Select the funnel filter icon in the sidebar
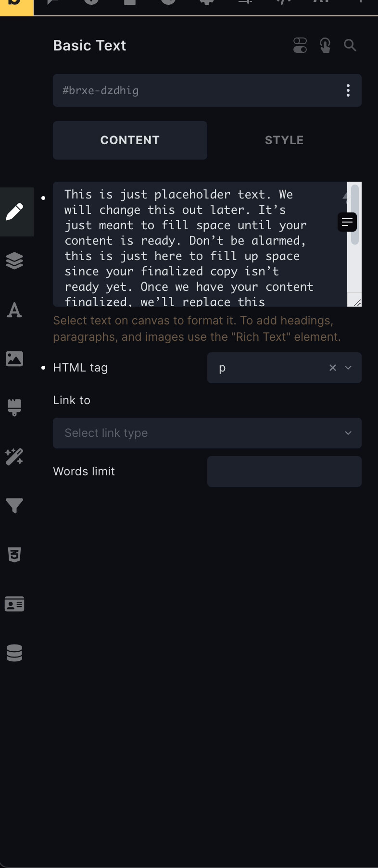Screen dimensions: 378x868 click(14, 506)
